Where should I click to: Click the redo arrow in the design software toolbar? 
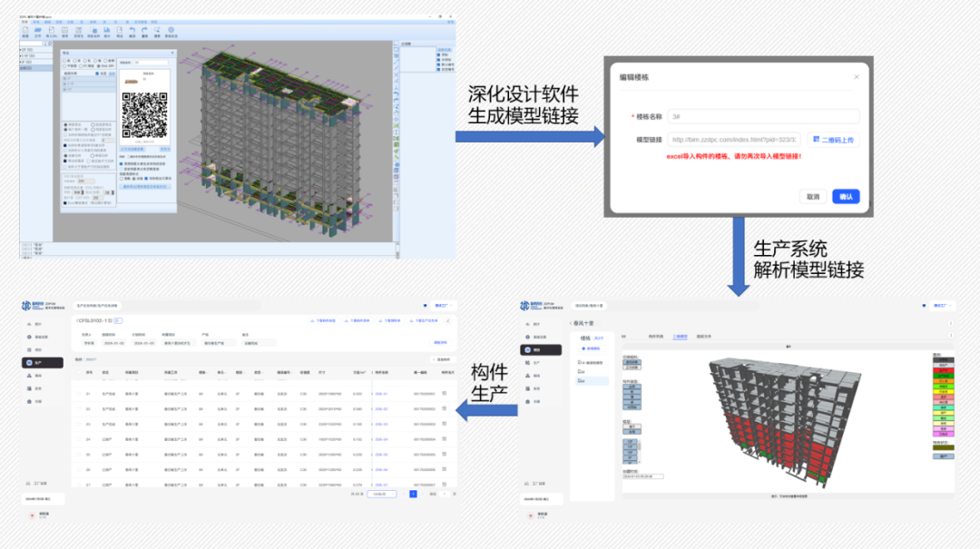(x=144, y=32)
